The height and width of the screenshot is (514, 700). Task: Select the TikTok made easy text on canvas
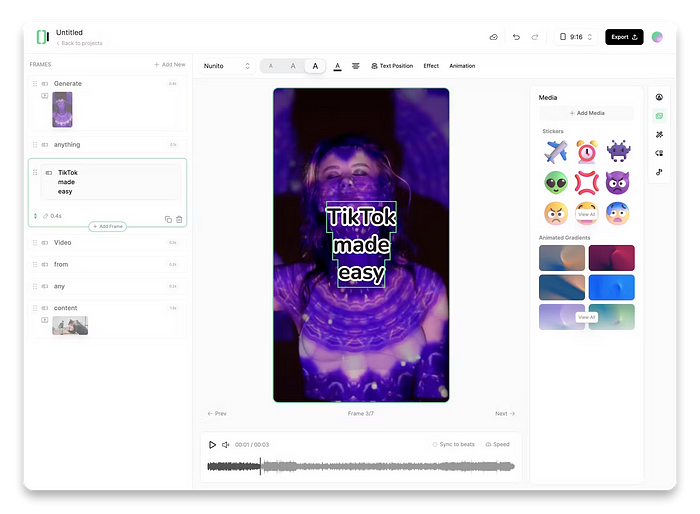point(361,244)
